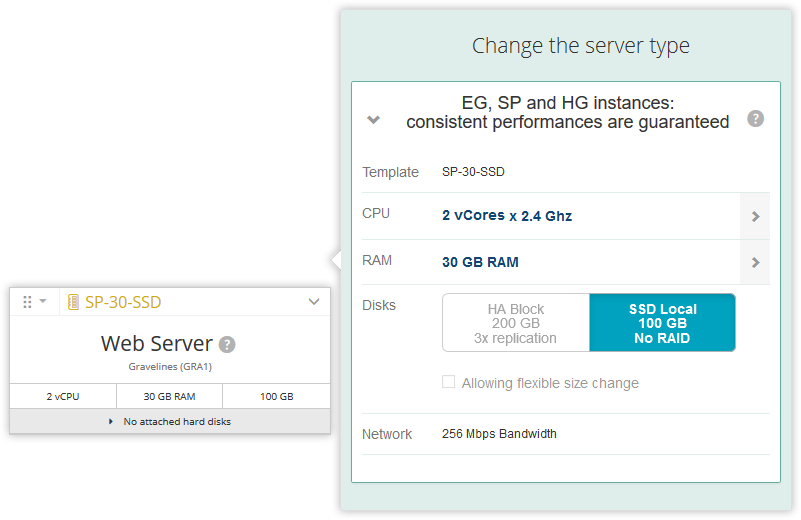
Task: Enable Allowing flexible size change checkbox
Action: (449, 382)
